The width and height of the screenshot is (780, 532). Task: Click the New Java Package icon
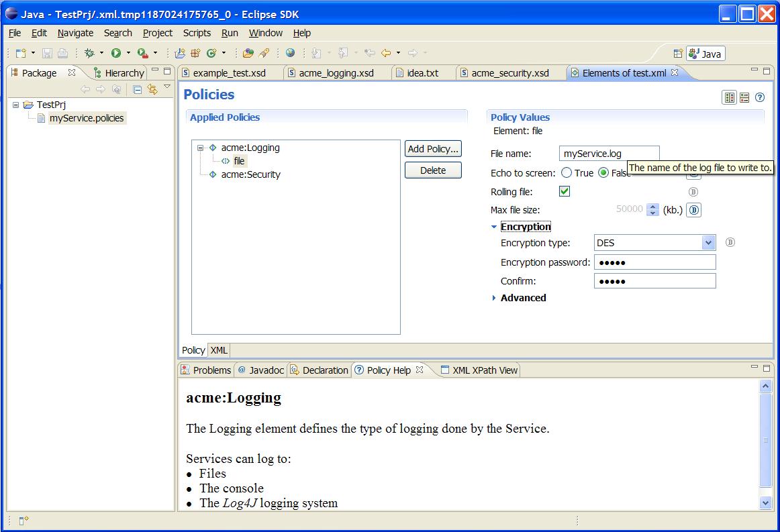point(195,53)
